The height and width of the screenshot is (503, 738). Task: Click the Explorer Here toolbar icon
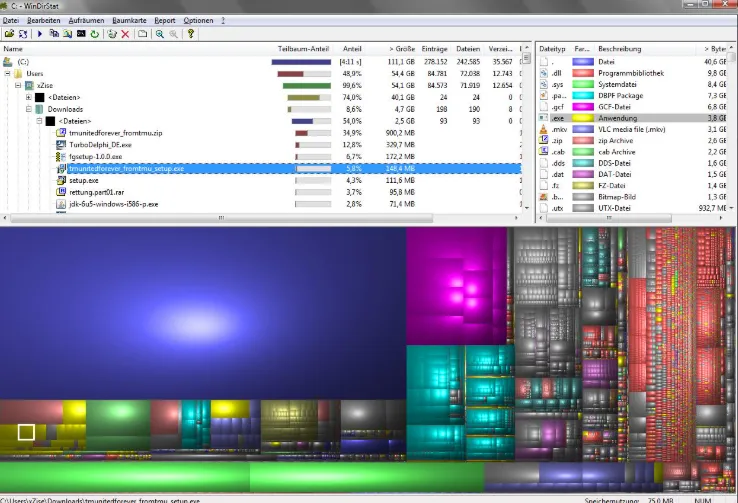coord(68,34)
